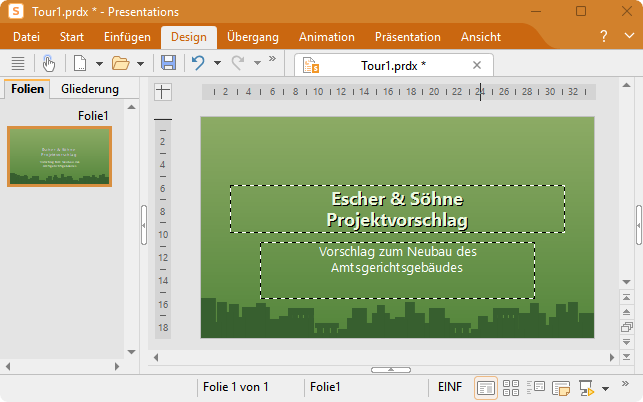
Task: Click the undo arrow icon
Action: point(198,63)
